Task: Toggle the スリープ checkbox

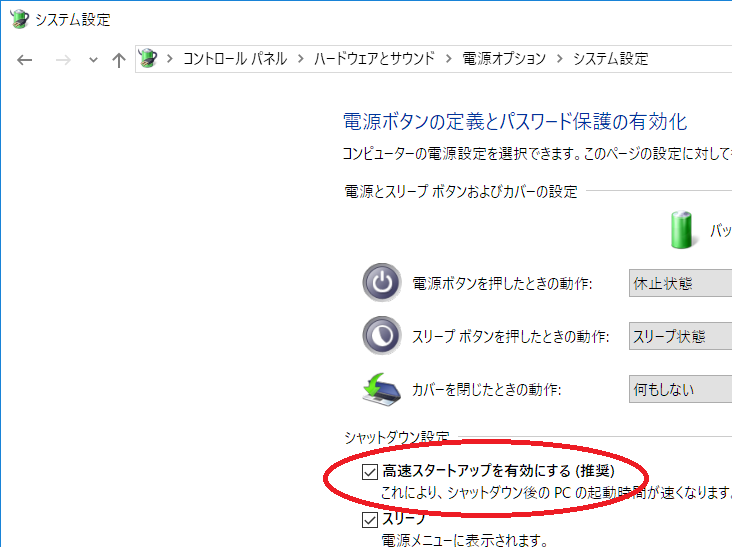Action: 370,520
